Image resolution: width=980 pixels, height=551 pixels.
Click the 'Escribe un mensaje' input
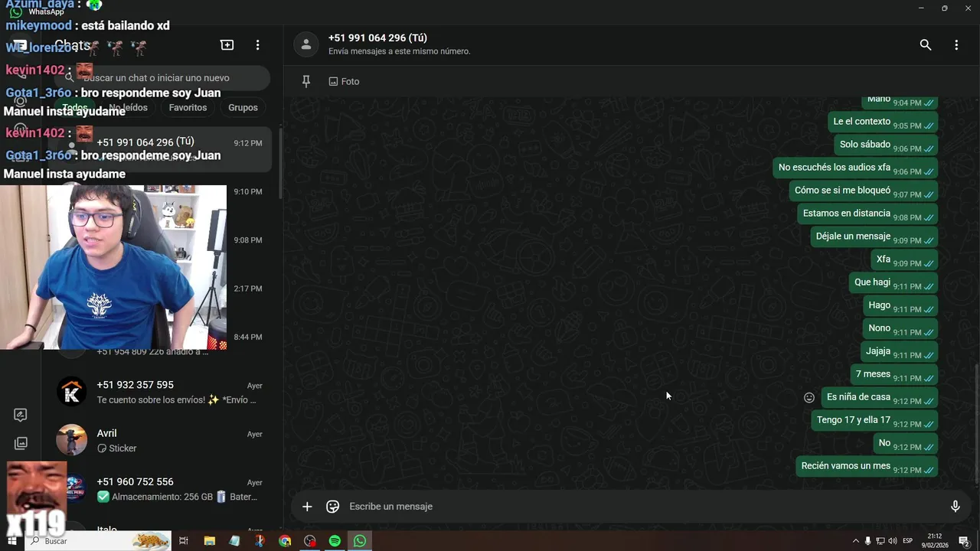pos(643,506)
